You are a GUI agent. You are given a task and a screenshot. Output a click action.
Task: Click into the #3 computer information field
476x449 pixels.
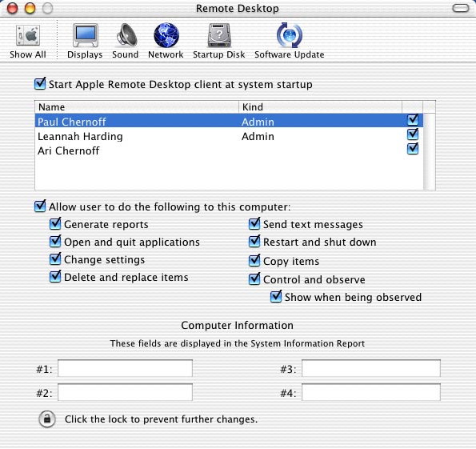[x=371, y=368]
